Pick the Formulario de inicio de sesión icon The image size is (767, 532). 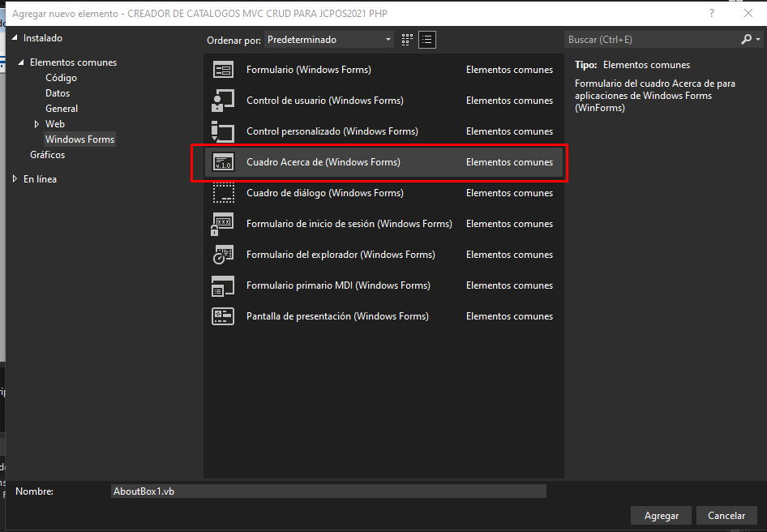[223, 224]
